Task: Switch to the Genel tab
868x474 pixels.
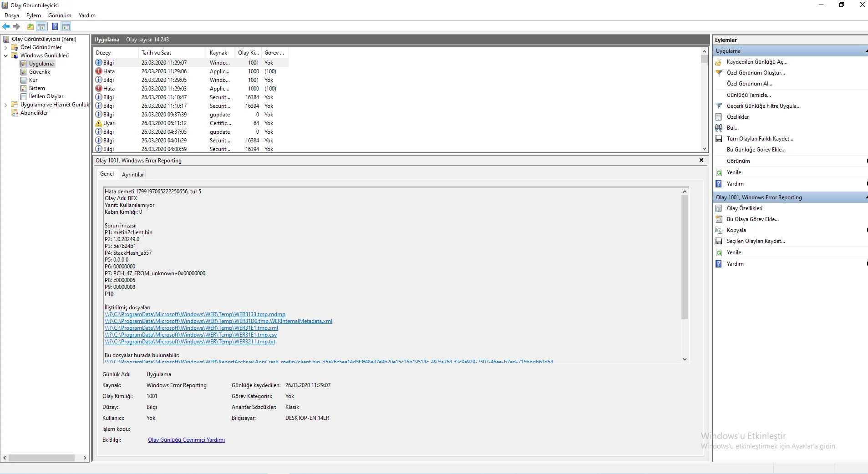Action: [x=107, y=174]
